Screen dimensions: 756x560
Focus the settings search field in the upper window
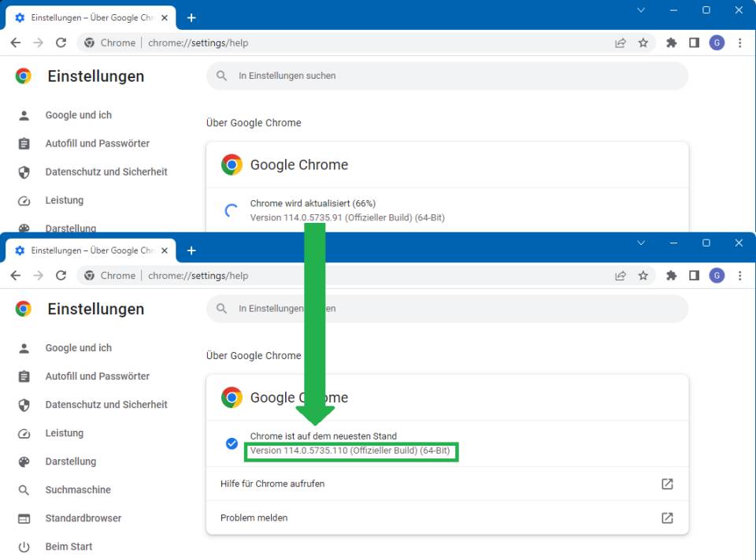(x=447, y=76)
